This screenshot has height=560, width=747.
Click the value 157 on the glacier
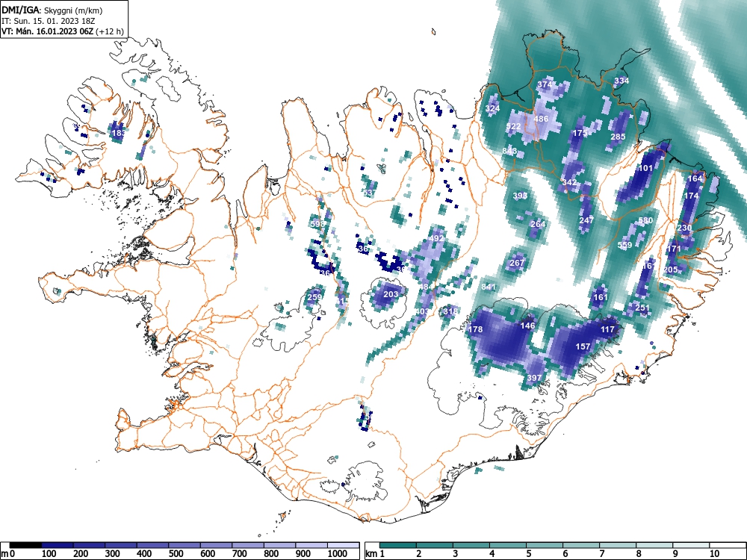point(583,346)
